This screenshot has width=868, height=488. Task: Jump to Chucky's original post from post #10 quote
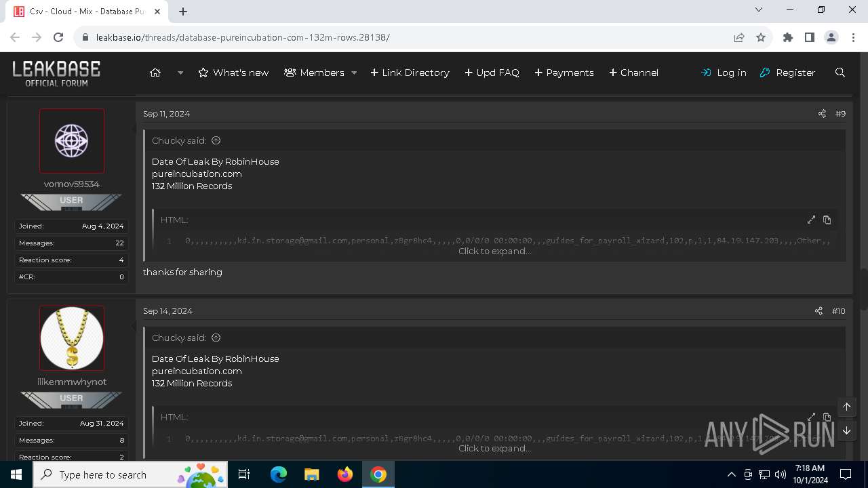pyautogui.click(x=216, y=338)
